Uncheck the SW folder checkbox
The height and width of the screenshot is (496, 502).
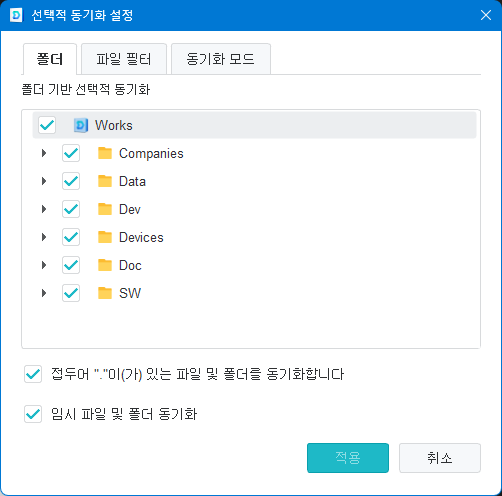71,293
